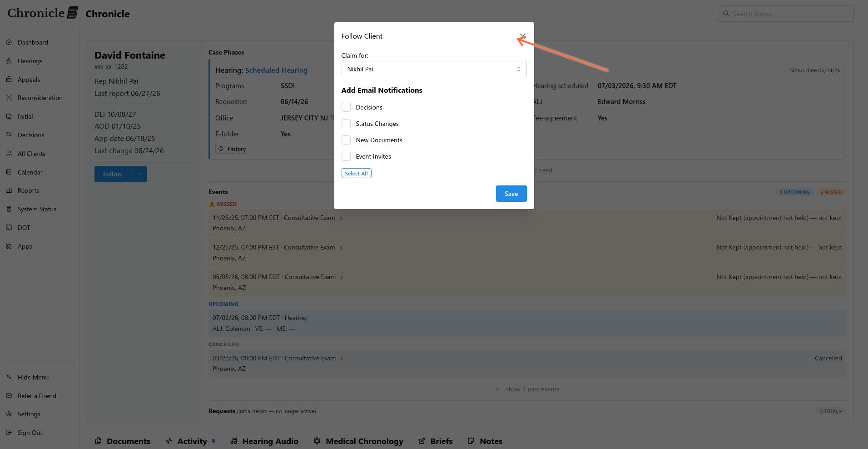Click the Hearings gavel icon

click(x=9, y=61)
